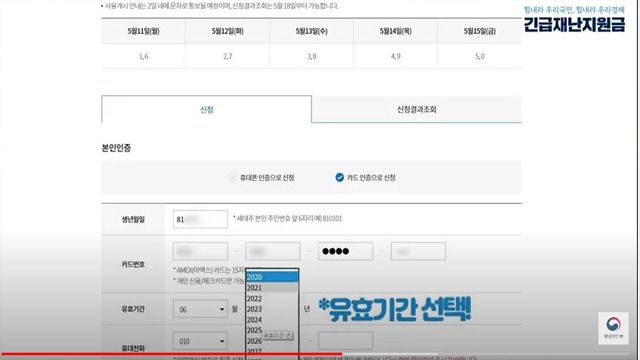Click the 유효기간 row label
The width and height of the screenshot is (640, 360).
pyautogui.click(x=133, y=309)
